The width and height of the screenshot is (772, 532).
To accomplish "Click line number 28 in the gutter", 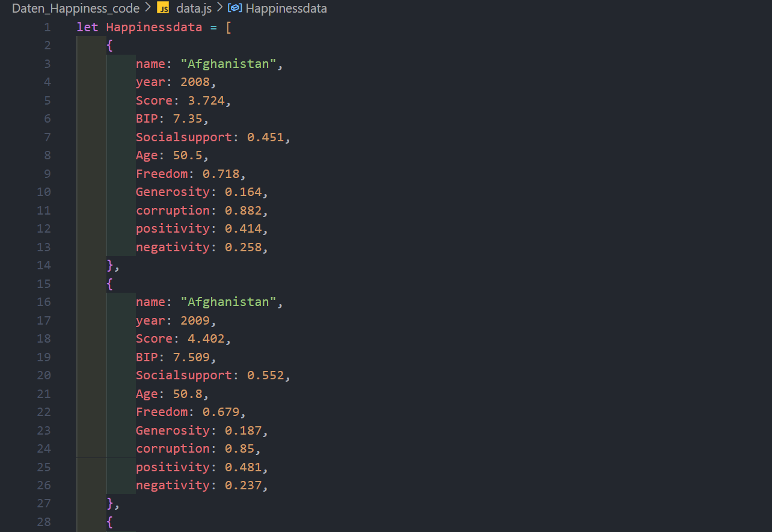I will pyautogui.click(x=44, y=522).
